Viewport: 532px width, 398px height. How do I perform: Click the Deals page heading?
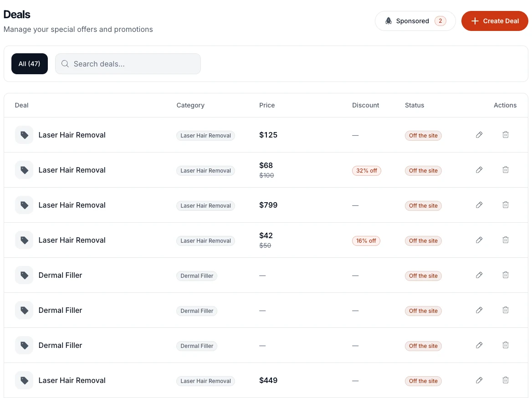[x=17, y=15]
